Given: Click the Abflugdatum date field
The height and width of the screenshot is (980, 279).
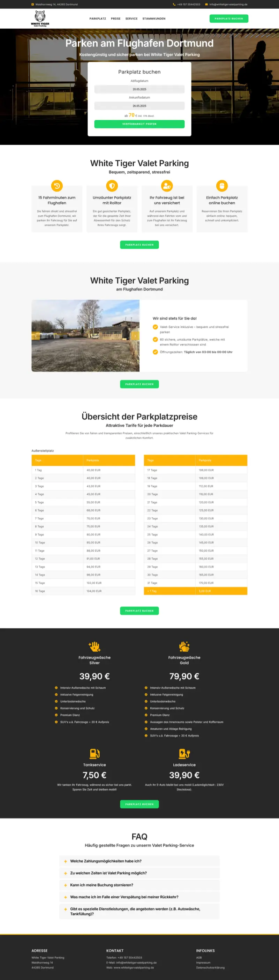Looking at the screenshot, I should pos(139,89).
